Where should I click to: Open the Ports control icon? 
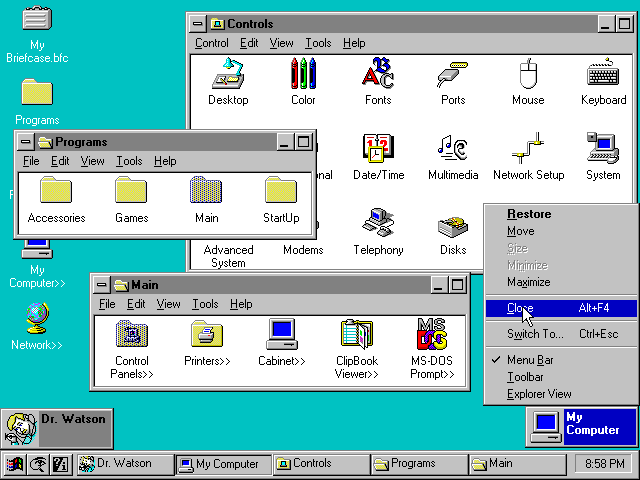[x=453, y=73]
